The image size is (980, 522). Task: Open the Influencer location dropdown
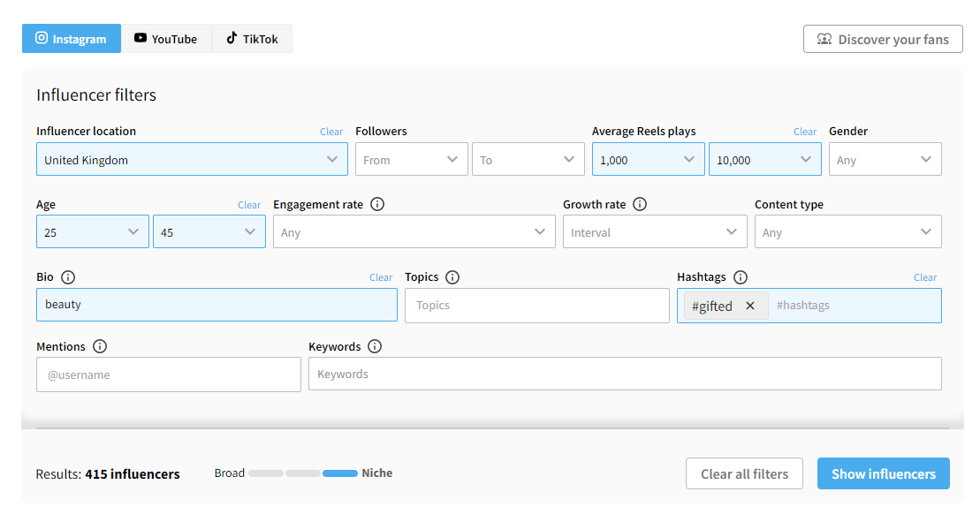pos(192,159)
